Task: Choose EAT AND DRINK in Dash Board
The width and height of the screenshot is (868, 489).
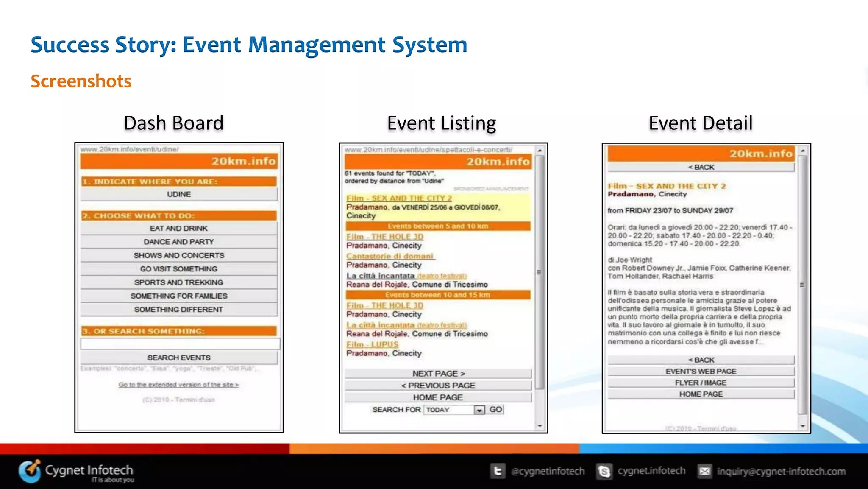Action: [x=179, y=228]
